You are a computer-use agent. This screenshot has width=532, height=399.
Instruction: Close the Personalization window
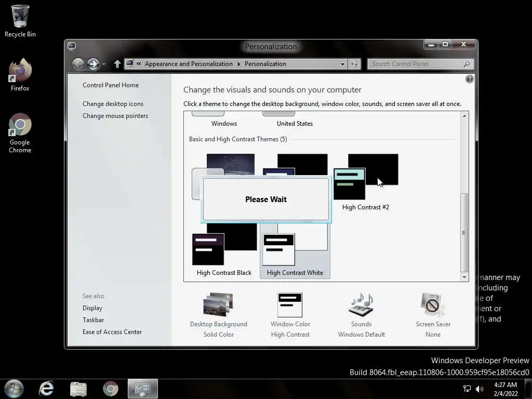pyautogui.click(x=464, y=45)
